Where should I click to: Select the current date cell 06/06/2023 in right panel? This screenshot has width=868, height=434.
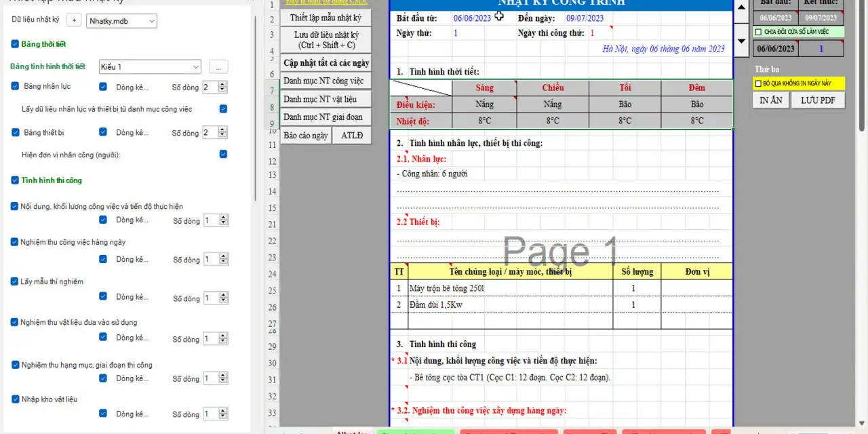(x=776, y=49)
